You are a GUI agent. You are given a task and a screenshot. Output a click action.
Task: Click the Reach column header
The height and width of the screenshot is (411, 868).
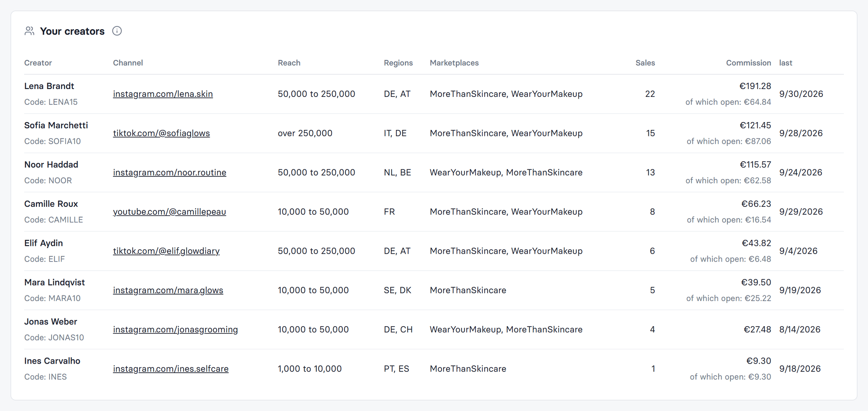coord(289,63)
